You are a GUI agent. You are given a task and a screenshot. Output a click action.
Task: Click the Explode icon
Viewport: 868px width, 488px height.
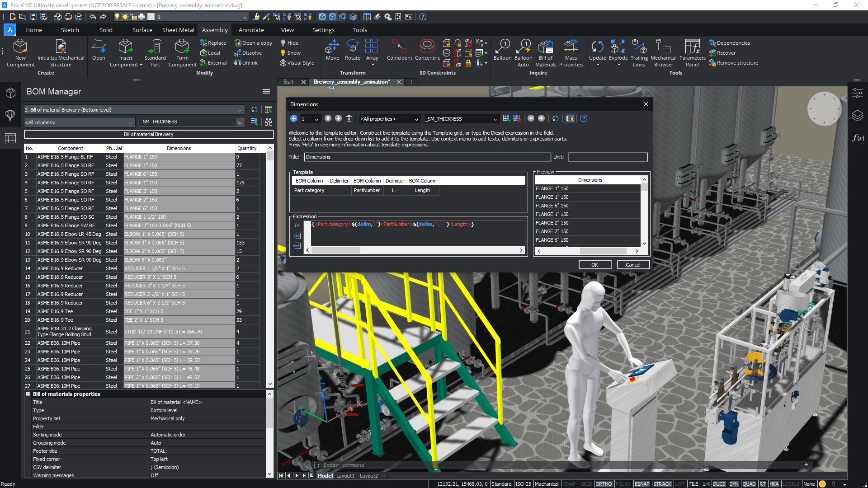[618, 47]
